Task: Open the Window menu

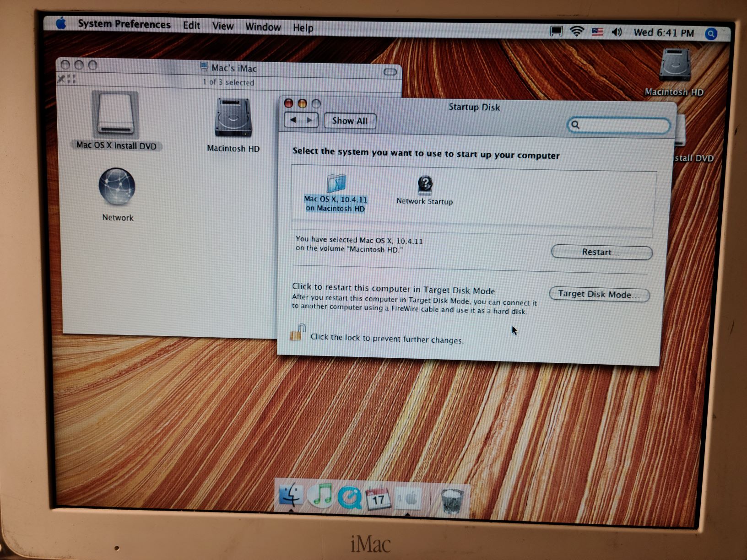Action: point(263,27)
